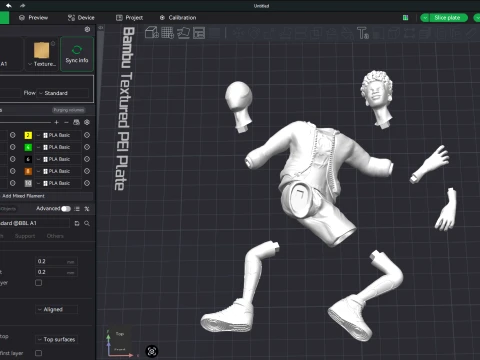
Task: Arrange all objects on the plate
Action: point(199,33)
